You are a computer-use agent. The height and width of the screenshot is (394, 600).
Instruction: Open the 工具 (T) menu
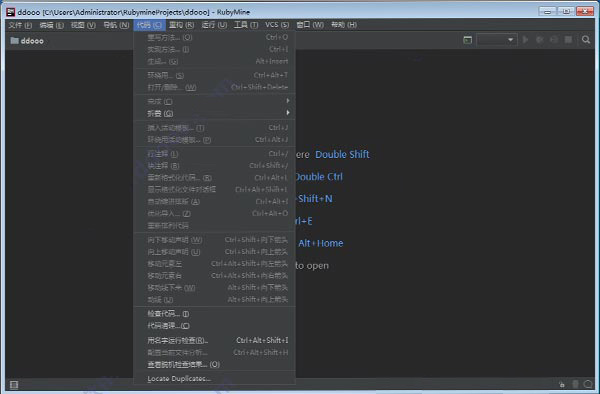click(246, 25)
